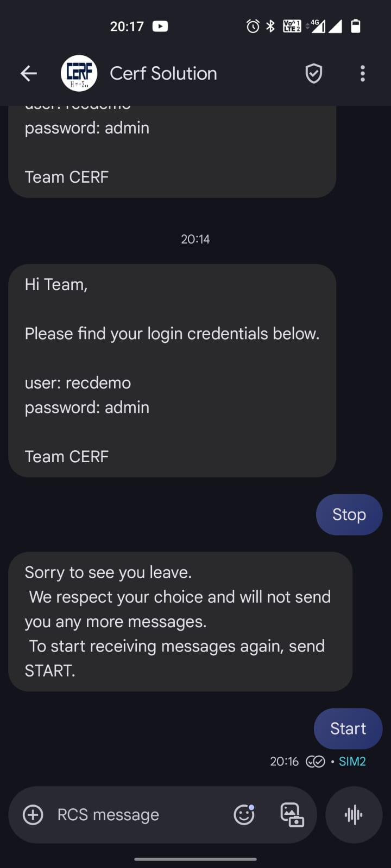Tap the battery icon in status bar
Viewport: 391px width, 868px height.
pos(356,26)
